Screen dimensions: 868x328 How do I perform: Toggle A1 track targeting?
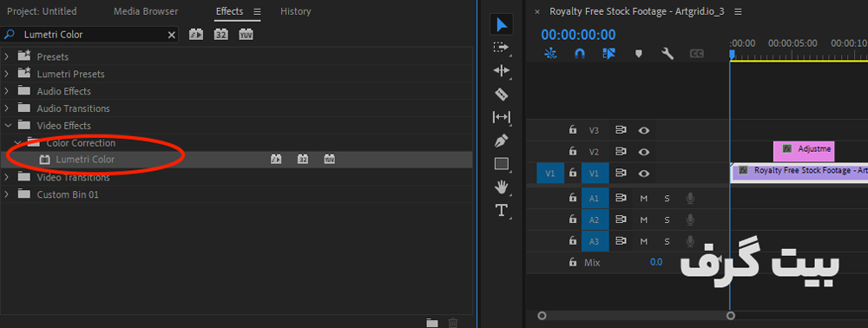[595, 198]
